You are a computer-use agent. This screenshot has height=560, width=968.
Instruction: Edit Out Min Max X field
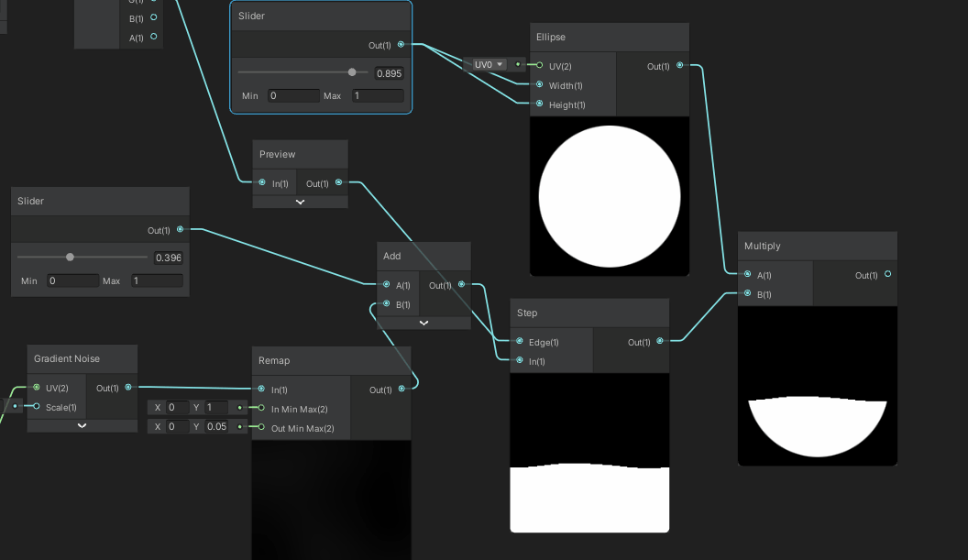point(178,426)
